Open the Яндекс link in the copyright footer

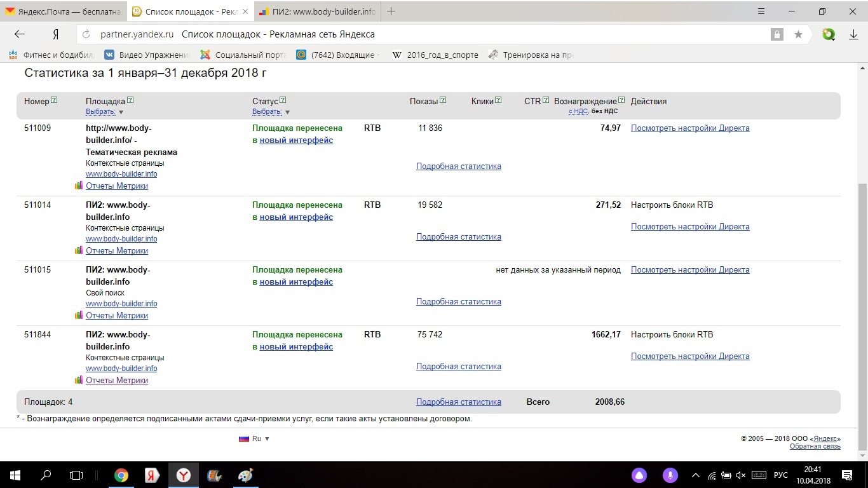825,438
